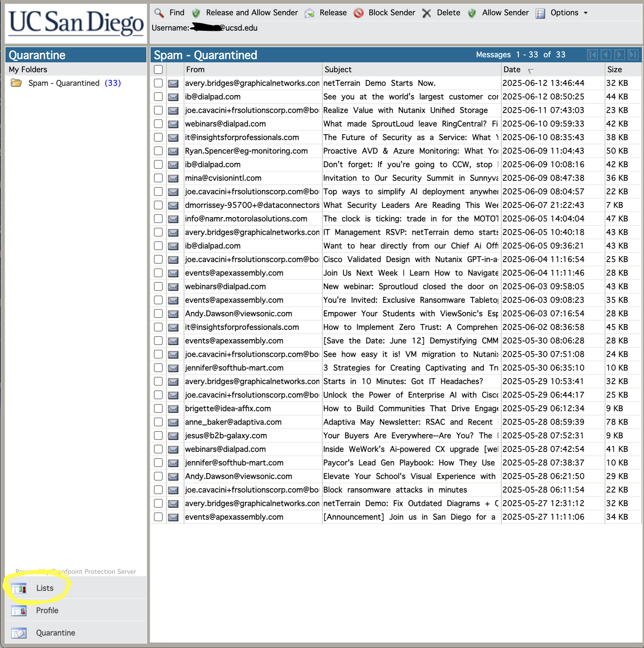Toggle the select-all checkbox in header
Viewport: 644px width, 648px height.
158,69
